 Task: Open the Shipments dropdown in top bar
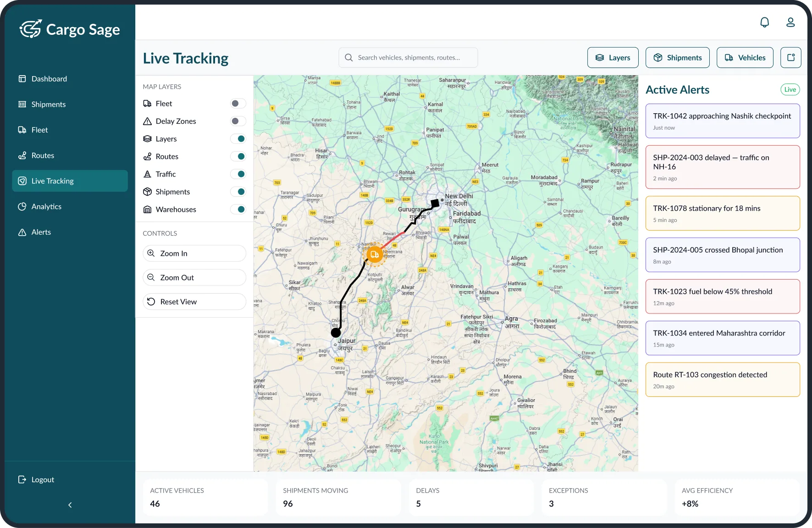[677, 57]
